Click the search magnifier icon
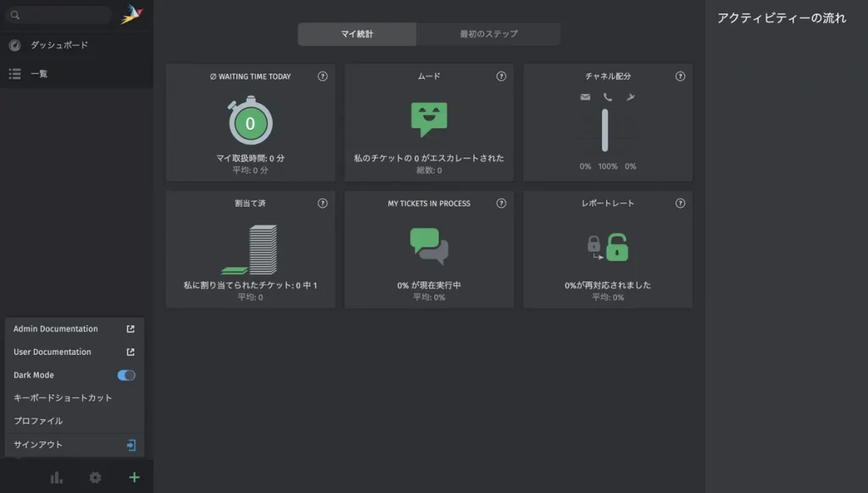The image size is (868, 493). [x=15, y=15]
